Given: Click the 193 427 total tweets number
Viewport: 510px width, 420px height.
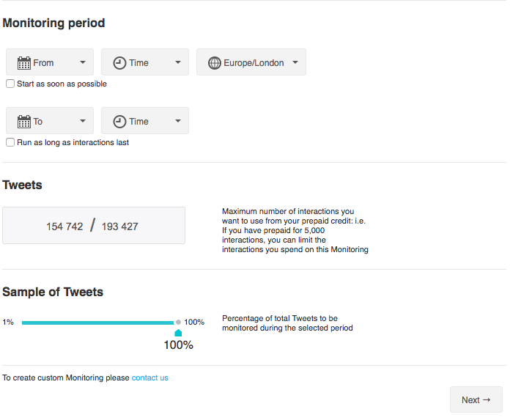Looking at the screenshot, I should pos(120,226).
